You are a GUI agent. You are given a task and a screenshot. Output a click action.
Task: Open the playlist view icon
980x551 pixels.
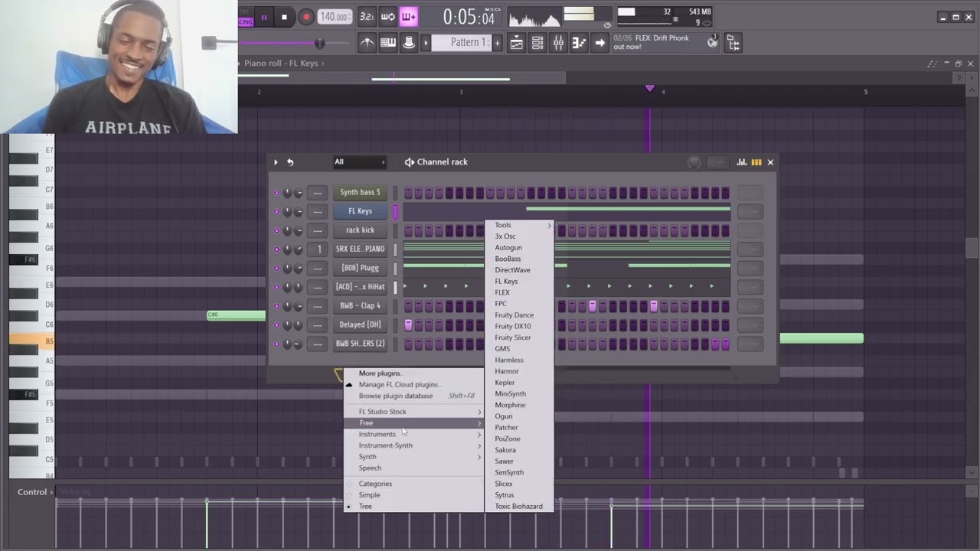coord(516,43)
